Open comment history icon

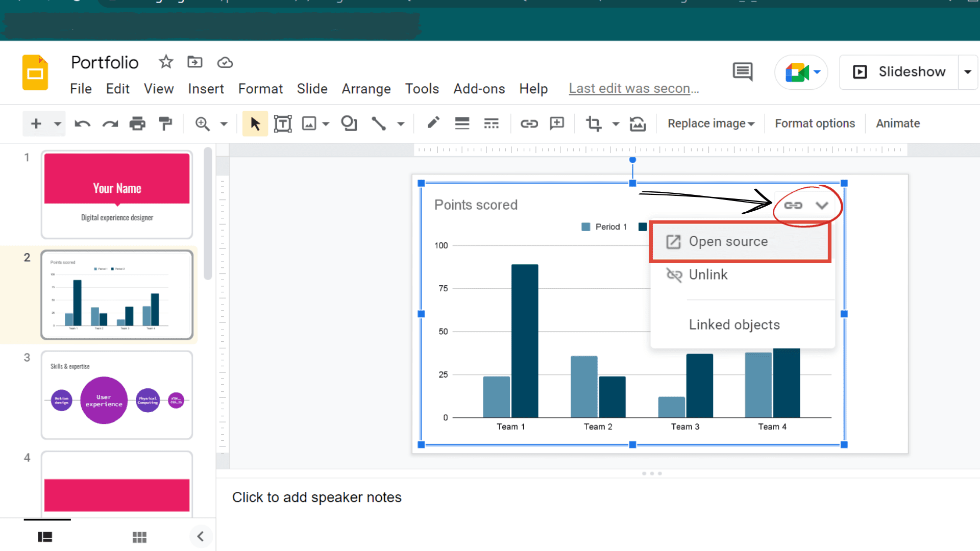742,72
